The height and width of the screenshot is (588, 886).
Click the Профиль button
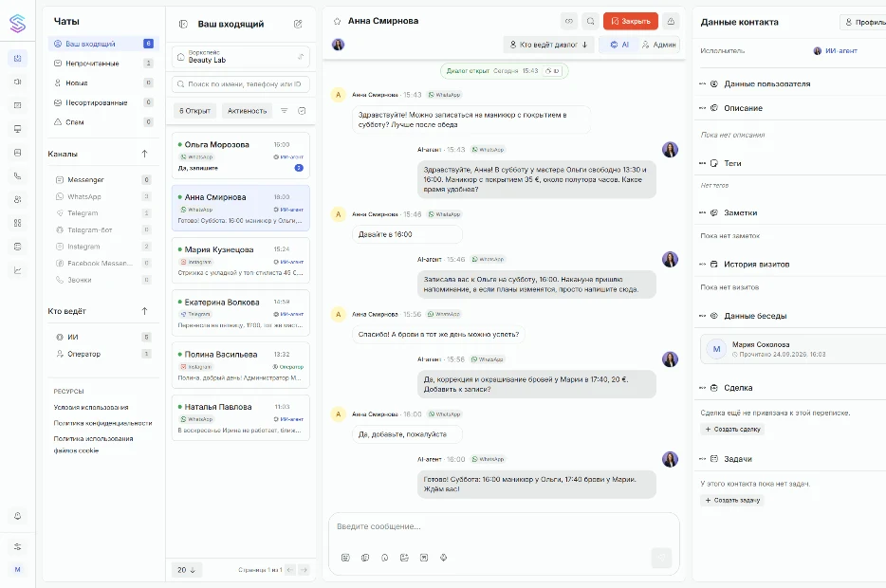click(x=864, y=22)
